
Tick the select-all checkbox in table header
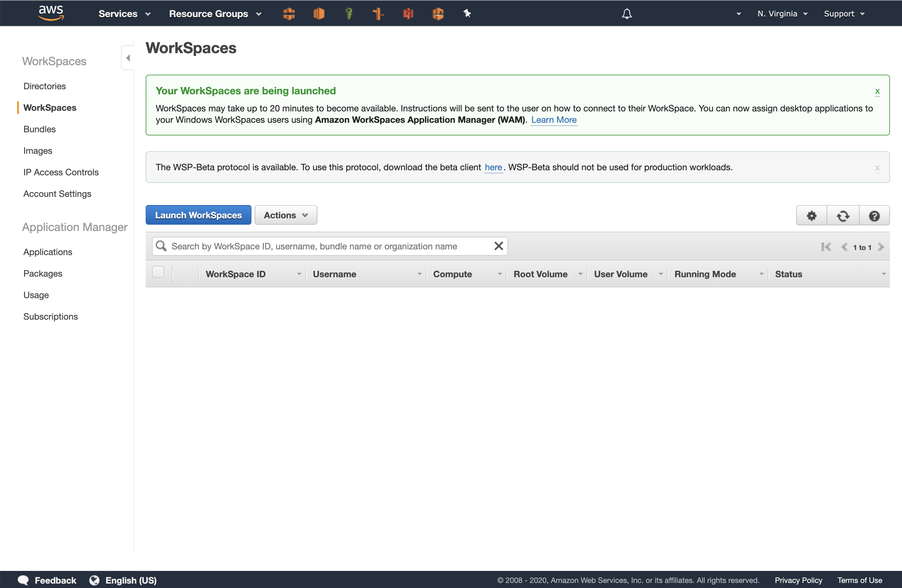click(158, 272)
